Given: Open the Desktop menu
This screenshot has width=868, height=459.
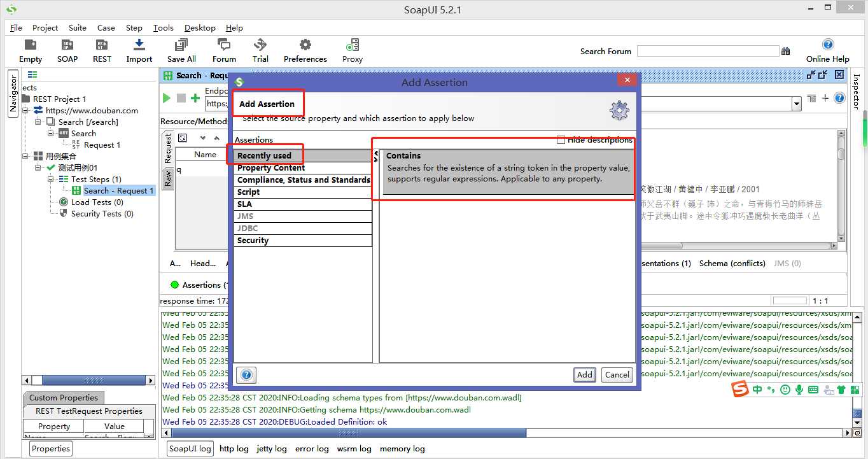Looking at the screenshot, I should pos(200,27).
